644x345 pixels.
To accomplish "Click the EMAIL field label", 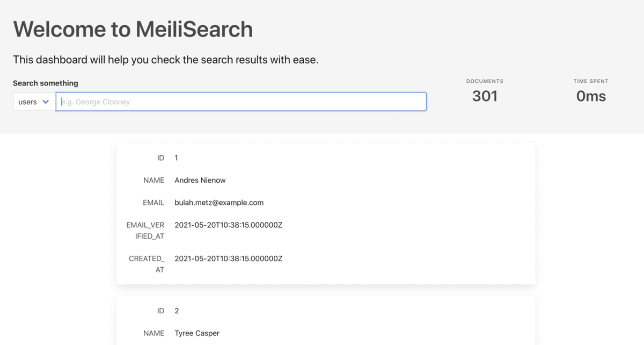I will click(x=153, y=203).
